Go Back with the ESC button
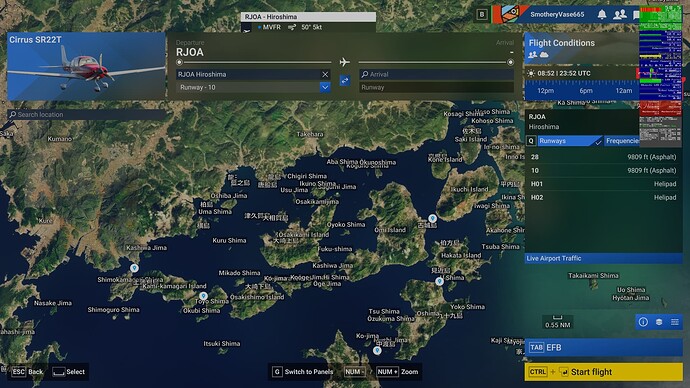This screenshot has height=388, width=690. click(x=27, y=372)
